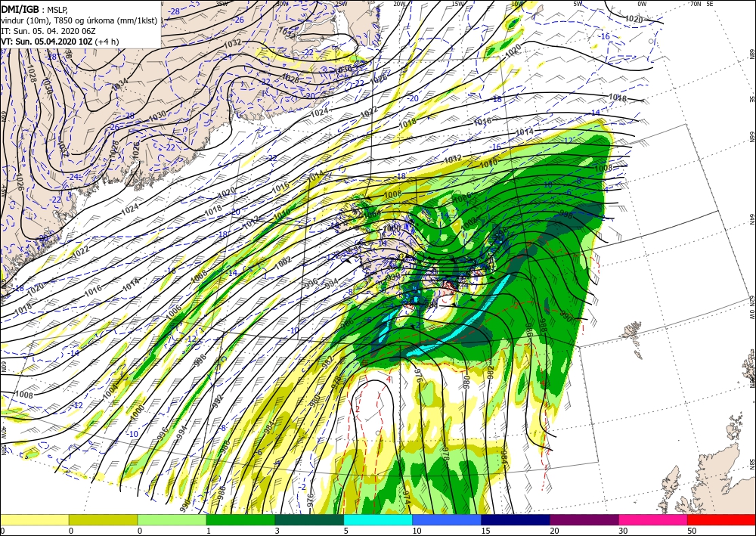The width and height of the screenshot is (756, 536).
Task: Click legend value 20 below color bar
Action: coord(554,531)
